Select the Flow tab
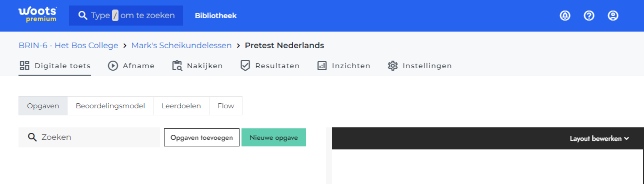 (x=225, y=106)
